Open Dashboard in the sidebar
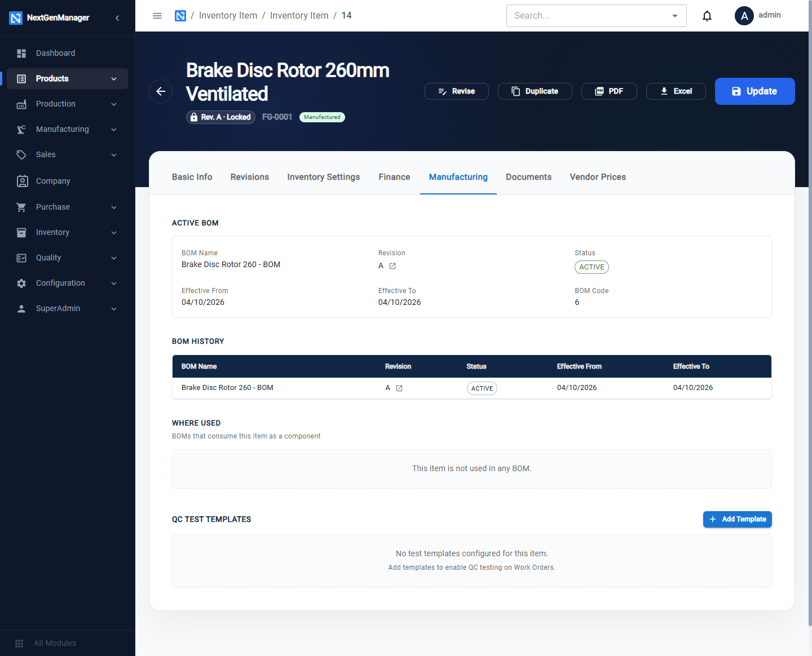The width and height of the screenshot is (812, 656). click(68, 53)
